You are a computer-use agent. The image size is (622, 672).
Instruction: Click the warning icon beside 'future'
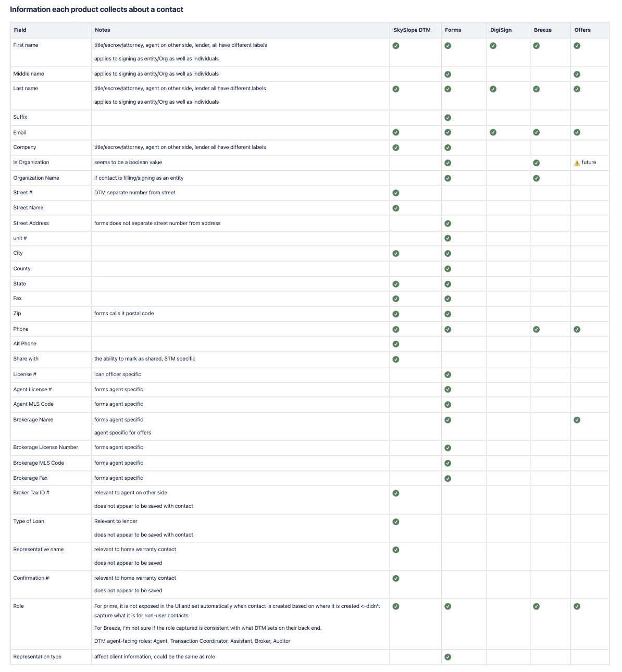pyautogui.click(x=577, y=163)
